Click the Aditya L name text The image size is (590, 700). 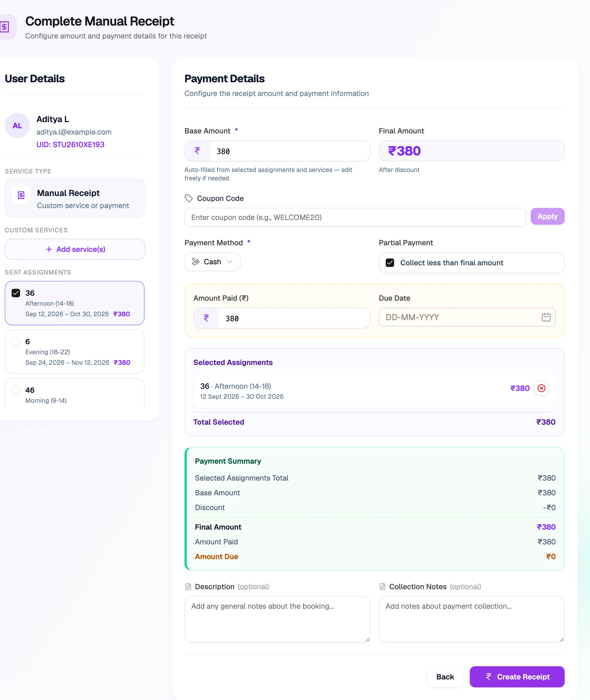(x=52, y=119)
